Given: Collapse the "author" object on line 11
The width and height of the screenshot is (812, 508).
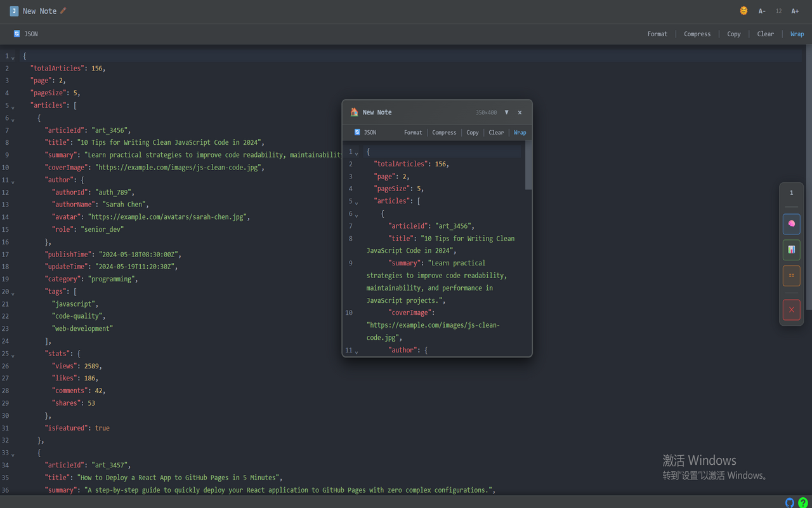Looking at the screenshot, I should 13,182.
